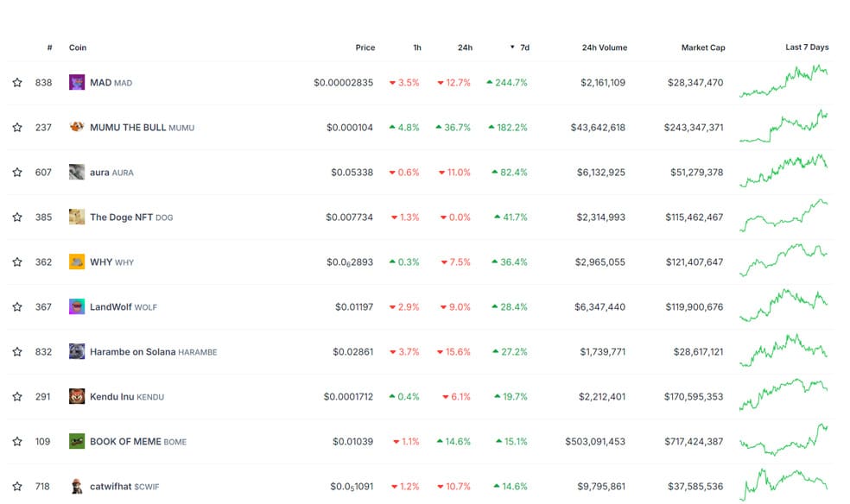Star the BOOK OF MEME row

[x=17, y=442]
